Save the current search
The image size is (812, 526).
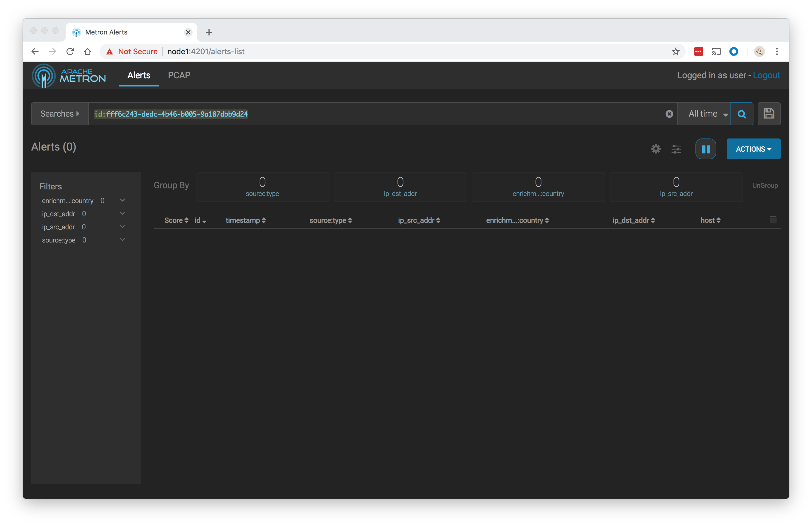[769, 114]
